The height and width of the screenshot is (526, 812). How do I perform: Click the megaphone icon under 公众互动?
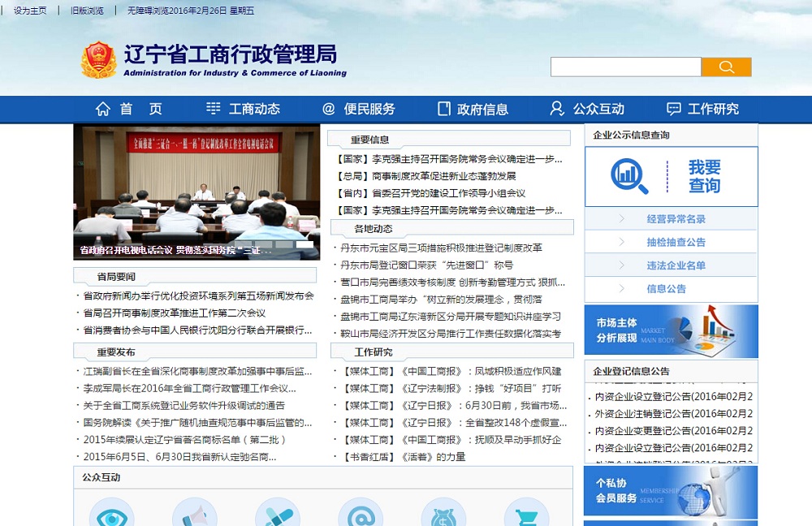[x=195, y=514]
